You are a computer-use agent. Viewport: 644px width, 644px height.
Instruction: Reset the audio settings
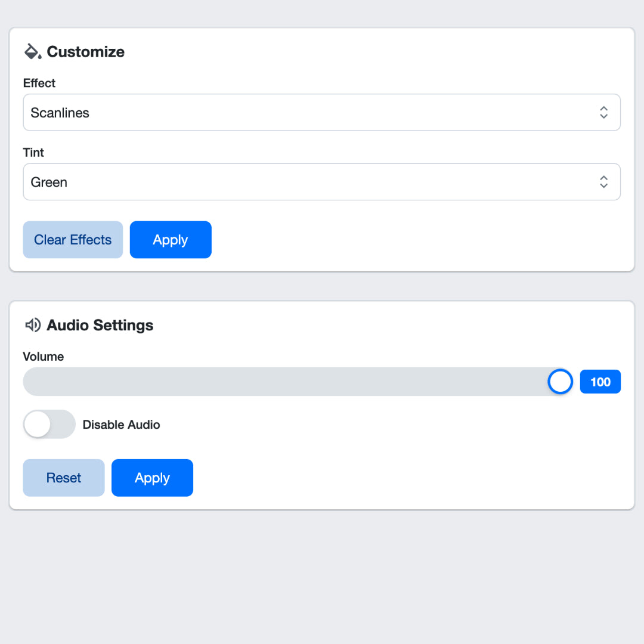pos(64,478)
